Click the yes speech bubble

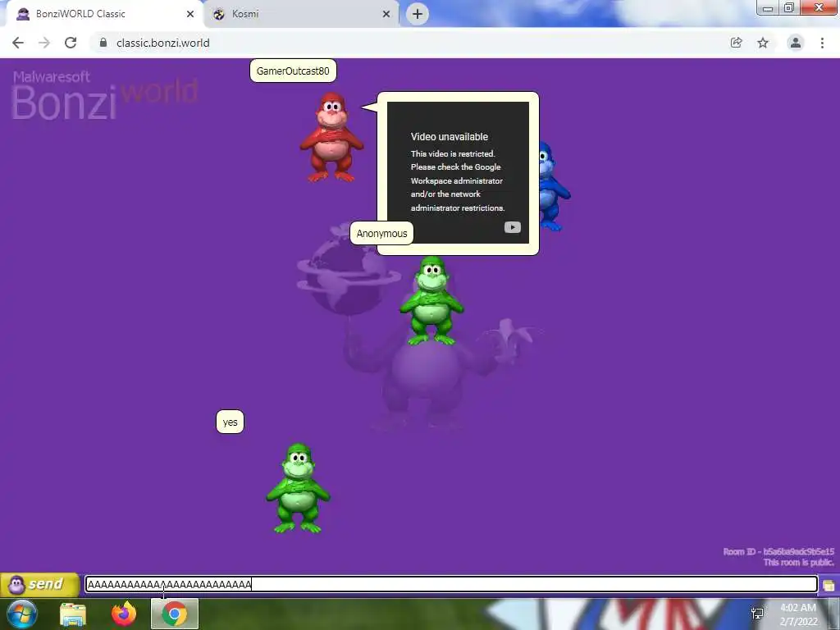[x=230, y=422]
